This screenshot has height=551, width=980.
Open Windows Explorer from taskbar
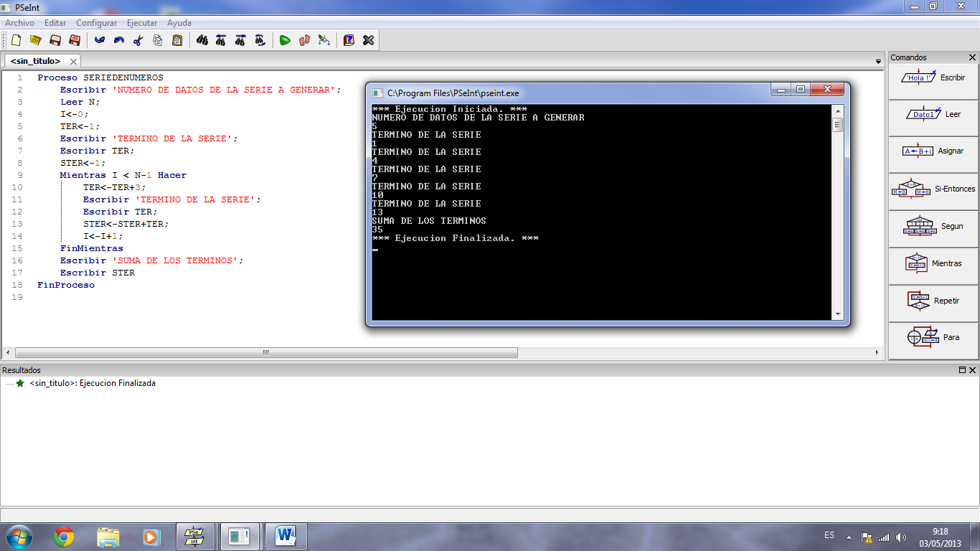108,536
